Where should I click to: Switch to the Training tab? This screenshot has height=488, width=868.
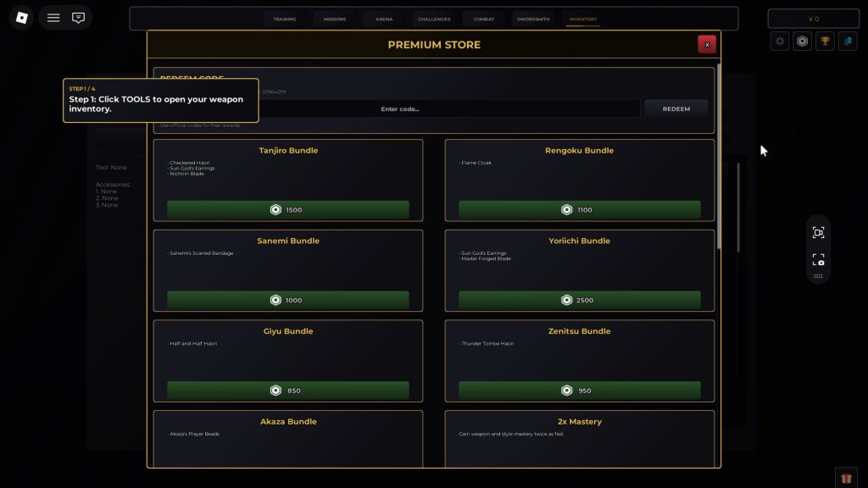[x=285, y=19]
